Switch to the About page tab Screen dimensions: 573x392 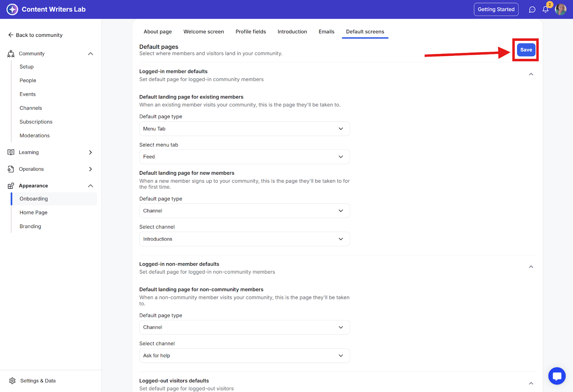tap(158, 32)
